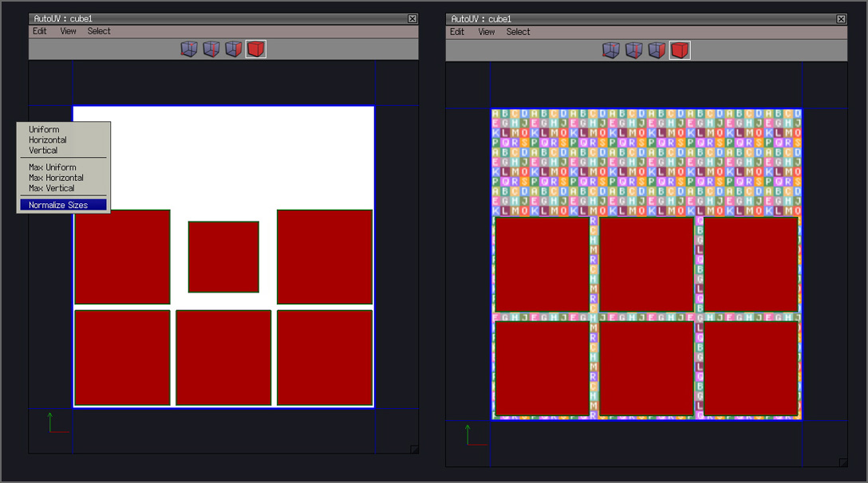The width and height of the screenshot is (868, 483).
Task: Select bottom-middle red UV chart in right window
Action: tap(646, 368)
